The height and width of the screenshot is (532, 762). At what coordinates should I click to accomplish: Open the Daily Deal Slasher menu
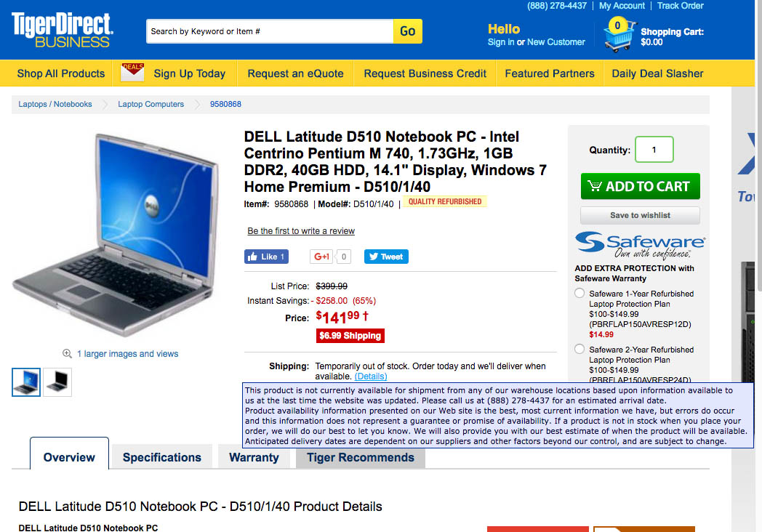tap(657, 73)
